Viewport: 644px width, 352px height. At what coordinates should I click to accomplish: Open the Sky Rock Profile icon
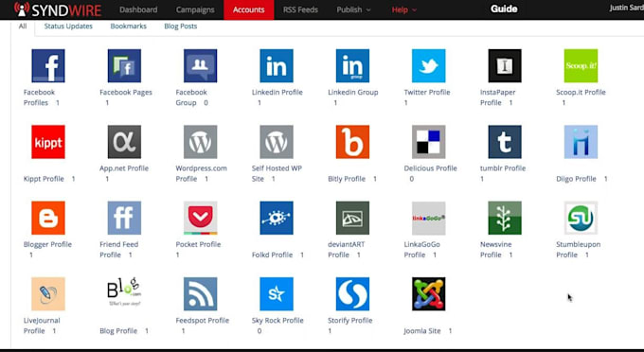click(277, 293)
